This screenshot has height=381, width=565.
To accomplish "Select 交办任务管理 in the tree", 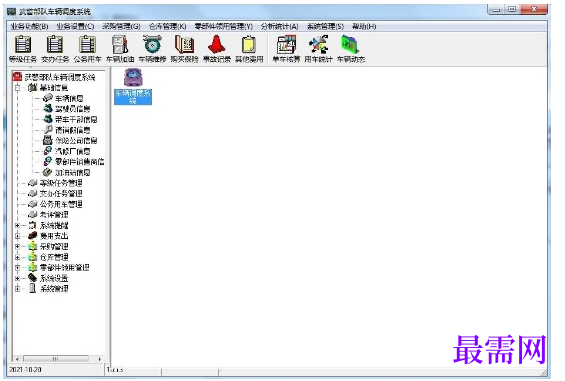I will click(61, 194).
